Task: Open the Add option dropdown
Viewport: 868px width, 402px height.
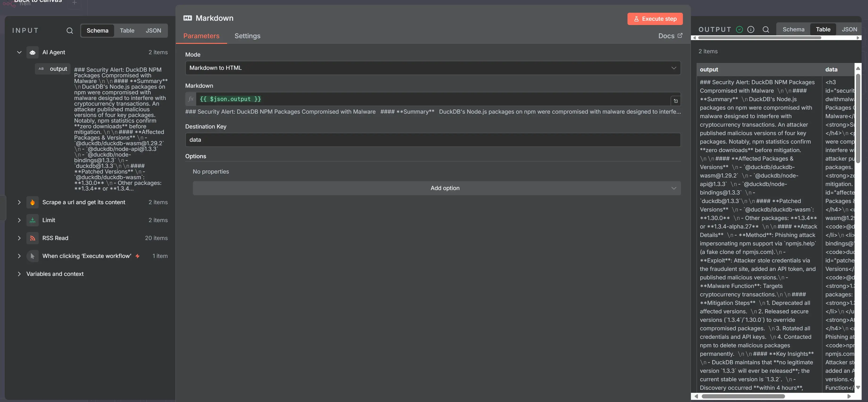Action: coord(437,188)
